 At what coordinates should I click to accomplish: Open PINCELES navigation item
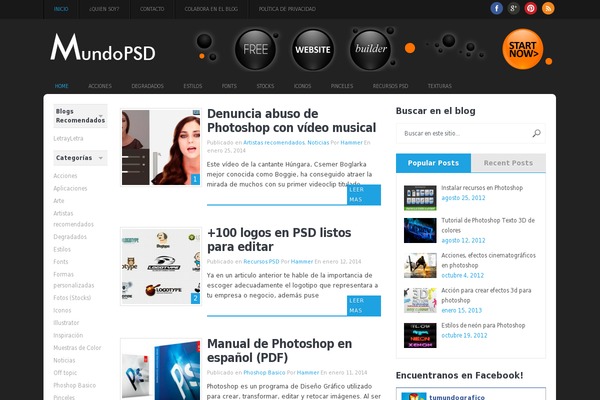click(x=342, y=86)
